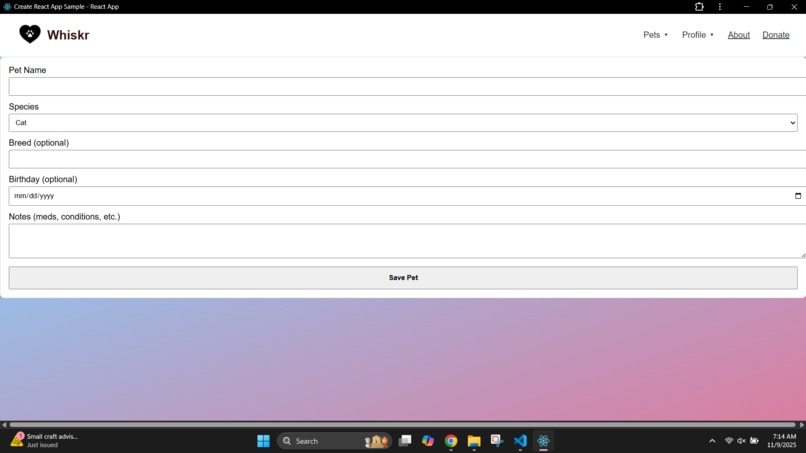
Task: Click the horizontal scrollbar right arrow
Action: [x=801, y=425]
